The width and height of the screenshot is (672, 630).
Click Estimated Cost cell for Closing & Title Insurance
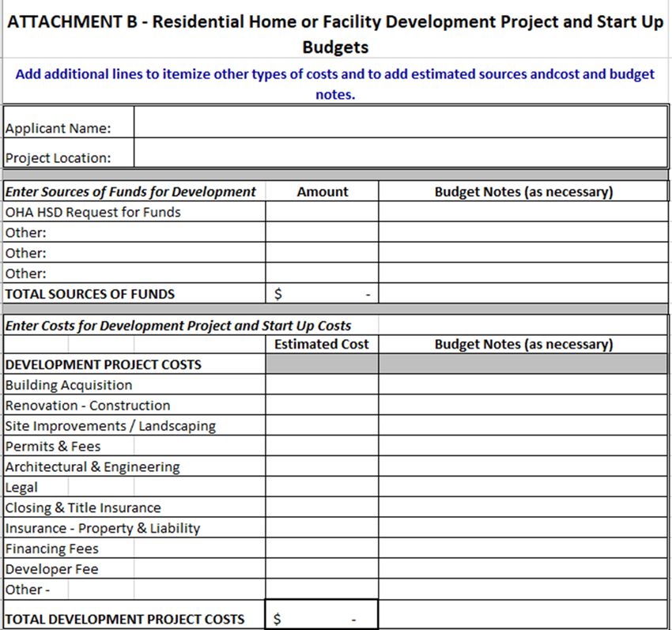[322, 507]
